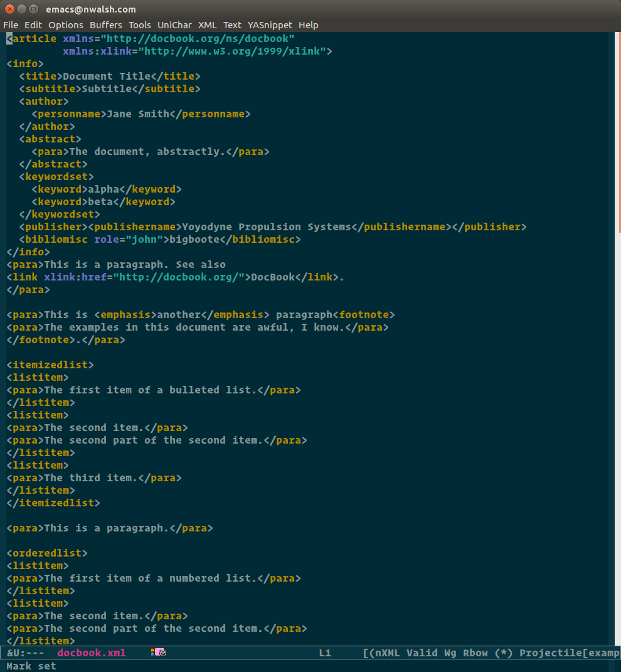Open the Text menu
This screenshot has width=621, height=672.
(232, 25)
